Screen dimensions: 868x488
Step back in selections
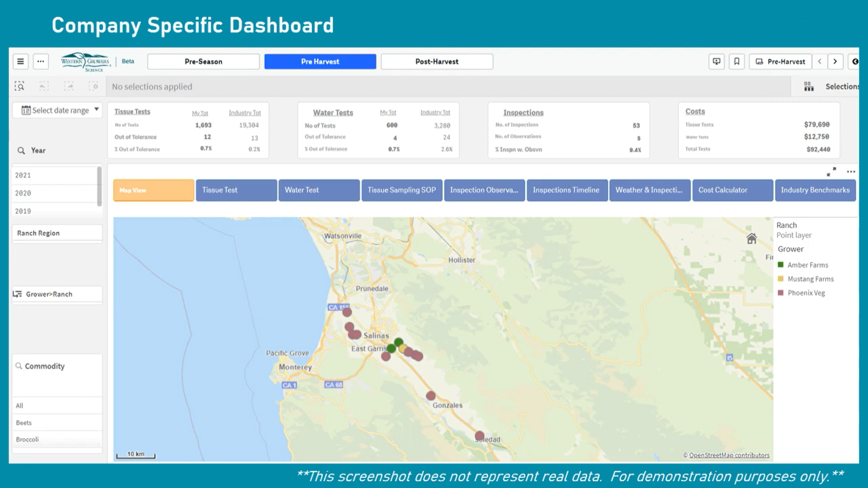[x=44, y=86]
